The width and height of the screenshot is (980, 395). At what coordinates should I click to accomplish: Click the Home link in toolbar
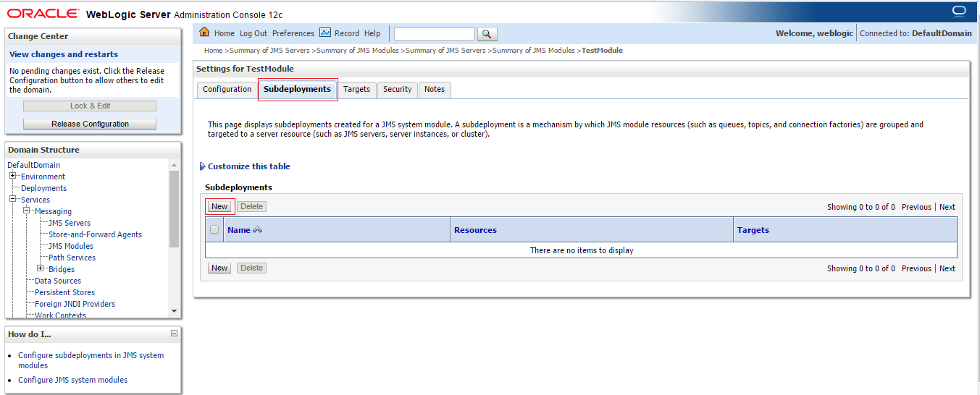point(225,33)
